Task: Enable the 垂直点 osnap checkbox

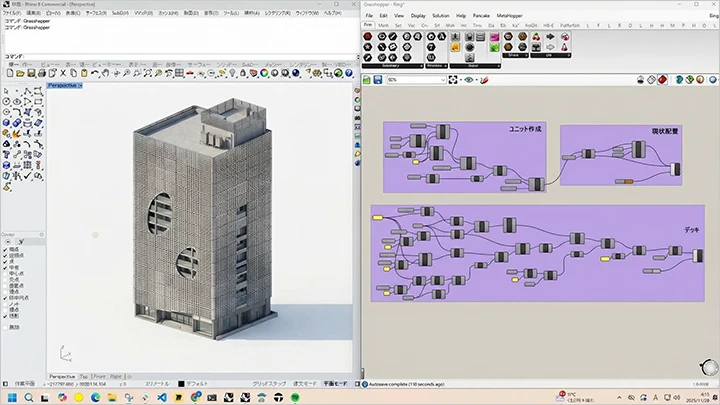Action: tap(6, 285)
